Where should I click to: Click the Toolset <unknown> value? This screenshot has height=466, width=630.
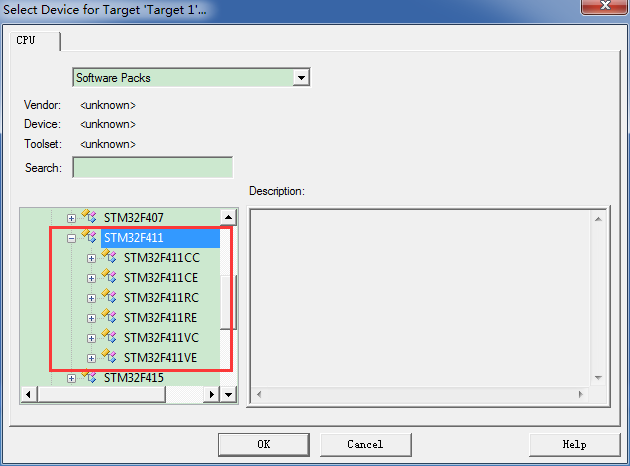click(x=108, y=144)
